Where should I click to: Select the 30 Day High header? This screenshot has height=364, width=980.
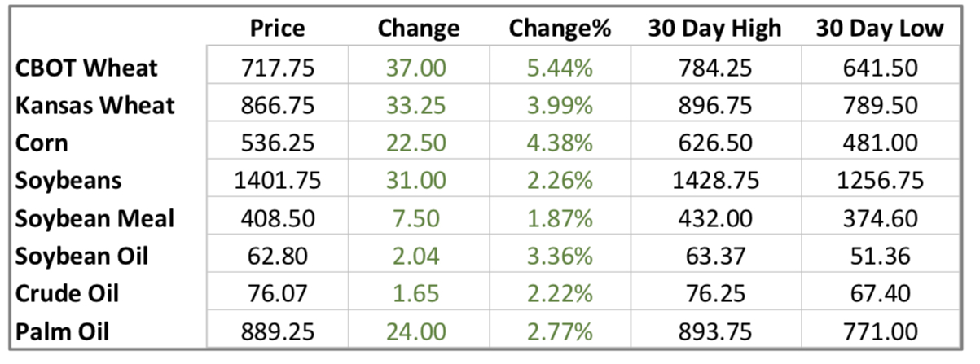pos(714,29)
